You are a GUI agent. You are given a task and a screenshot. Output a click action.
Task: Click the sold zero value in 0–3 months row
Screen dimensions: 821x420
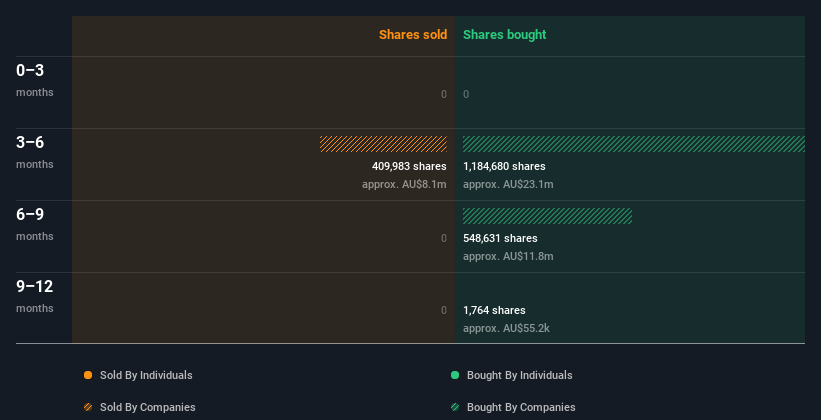[444, 94]
